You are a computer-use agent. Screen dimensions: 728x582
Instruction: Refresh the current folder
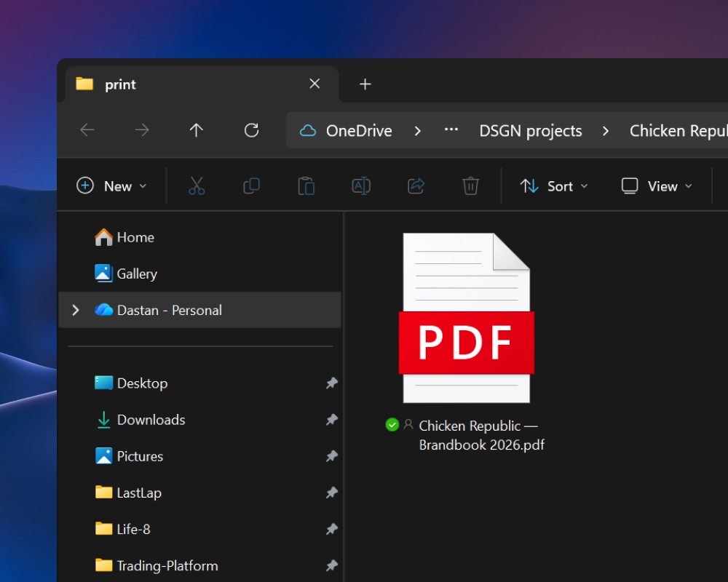pyautogui.click(x=251, y=130)
